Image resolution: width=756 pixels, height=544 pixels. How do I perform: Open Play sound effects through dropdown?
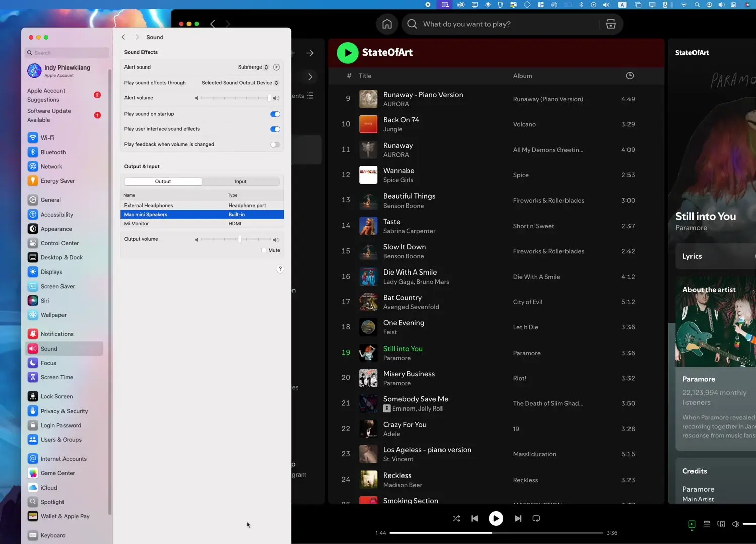240,83
